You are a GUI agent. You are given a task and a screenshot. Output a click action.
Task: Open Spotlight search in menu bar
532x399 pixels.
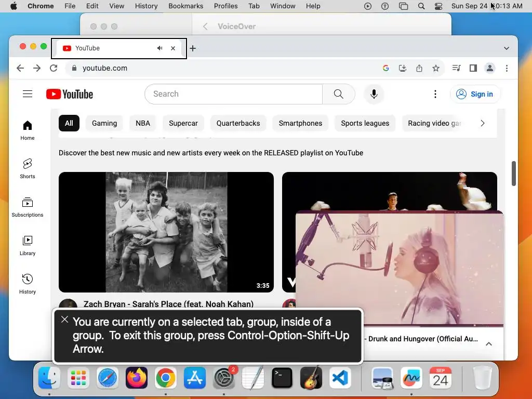tap(421, 6)
